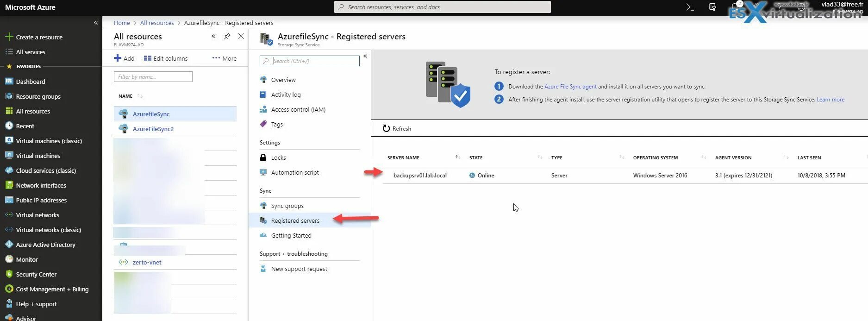The height and width of the screenshot is (321, 868).
Task: Click the directory and subscription filter icon
Action: 712,7
